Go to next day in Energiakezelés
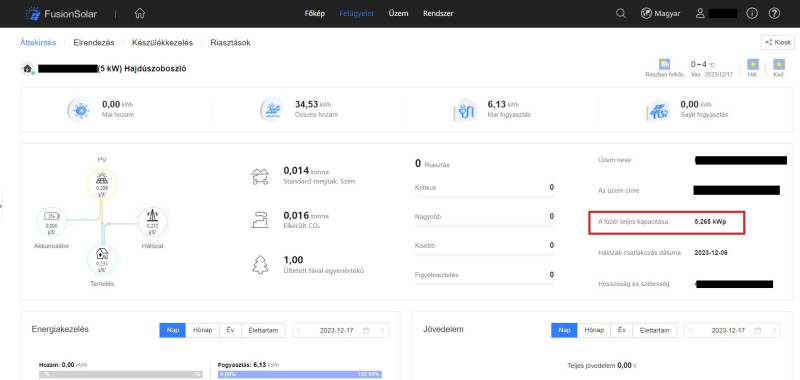The image size is (800, 380). pyautogui.click(x=383, y=331)
